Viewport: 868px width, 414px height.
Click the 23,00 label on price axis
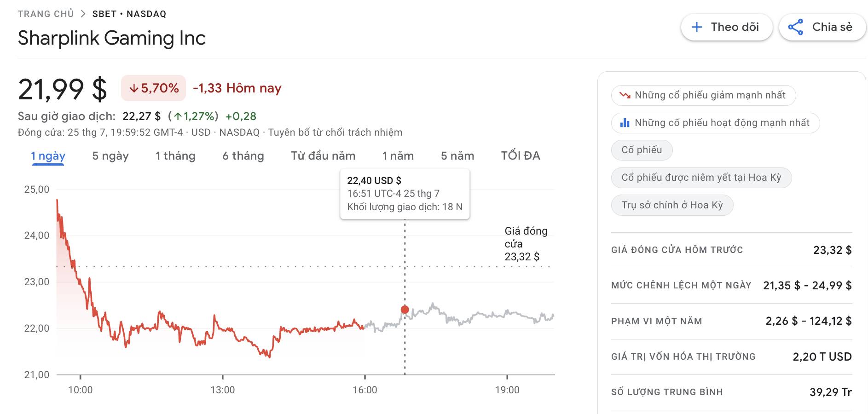pos(37,282)
